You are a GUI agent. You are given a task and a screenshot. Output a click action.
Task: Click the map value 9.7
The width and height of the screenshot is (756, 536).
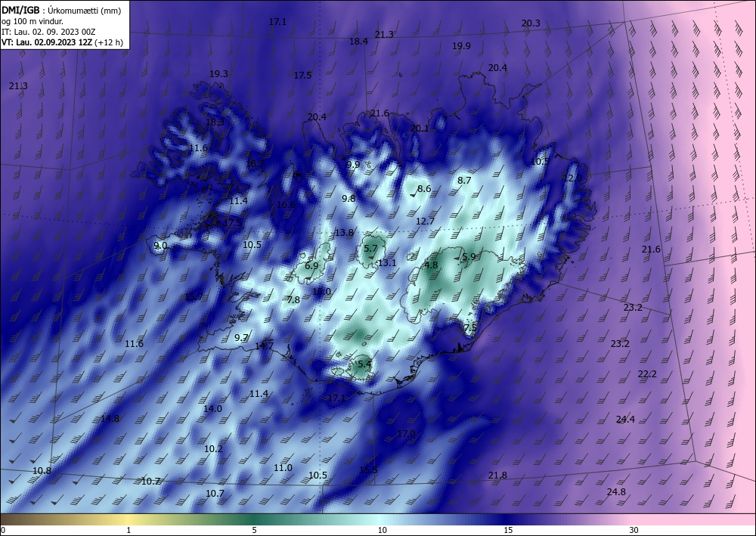click(242, 338)
